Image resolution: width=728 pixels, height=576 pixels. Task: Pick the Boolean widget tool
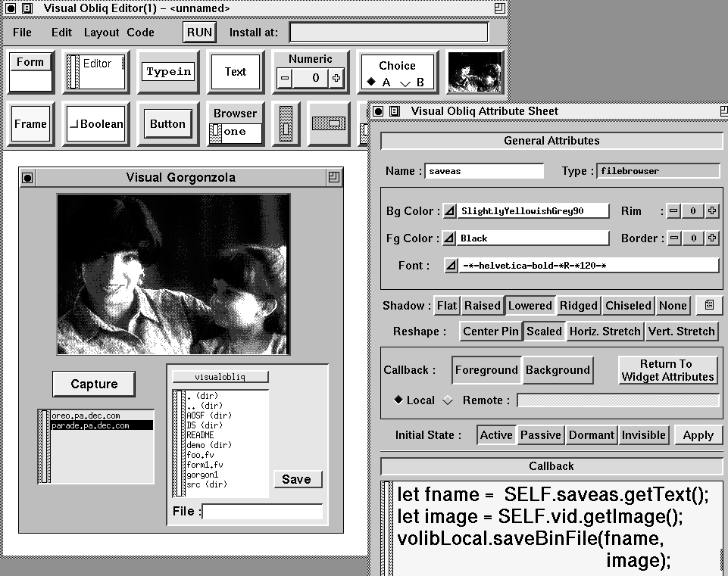pos(95,124)
